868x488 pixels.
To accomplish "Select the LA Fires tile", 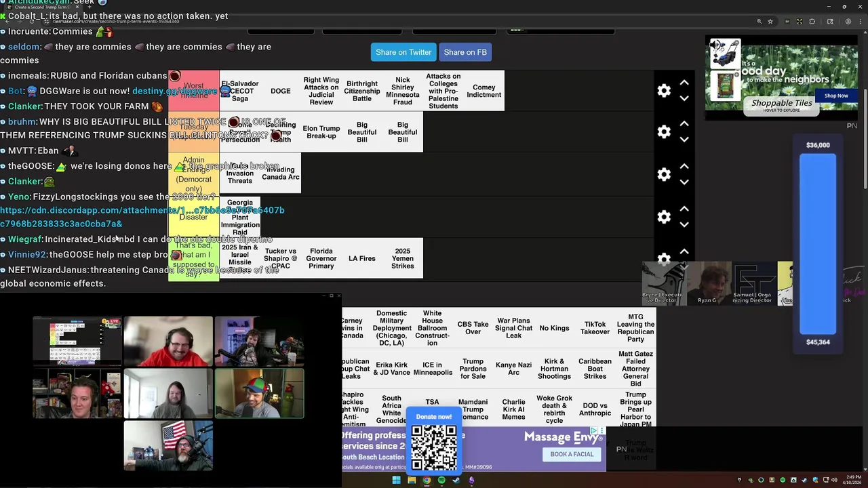I will [x=362, y=258].
